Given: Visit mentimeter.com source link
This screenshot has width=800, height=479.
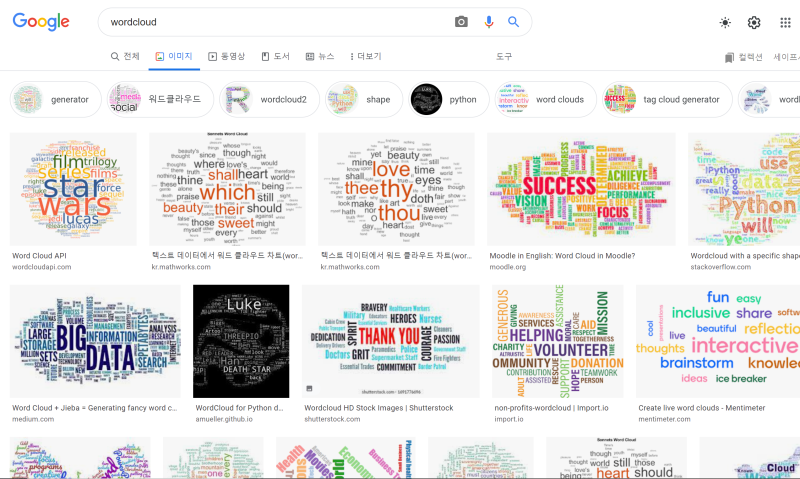Looking at the screenshot, I should point(664,419).
